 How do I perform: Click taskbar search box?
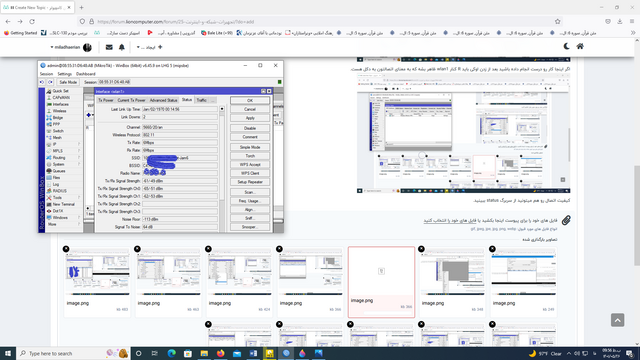[73, 353]
